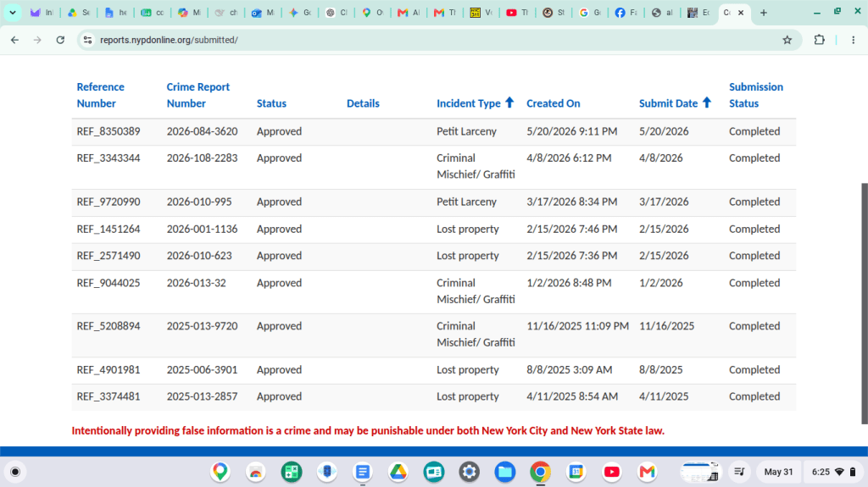Open Google Maps from the shelf

click(220, 472)
